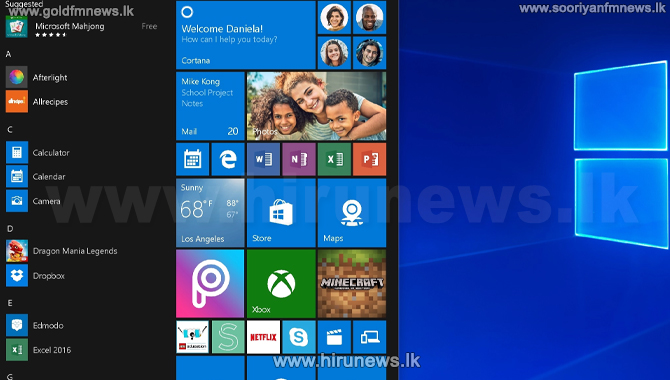Open the OneNote tile

tap(299, 159)
